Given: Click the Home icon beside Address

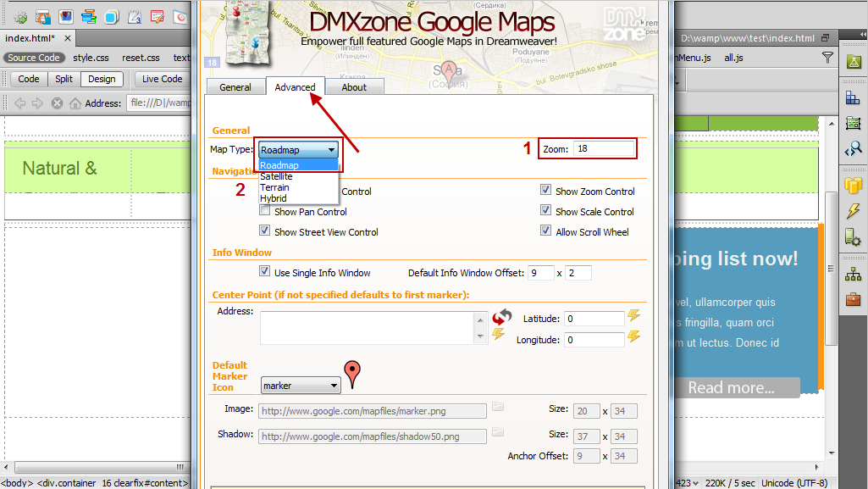Looking at the screenshot, I should 75,103.
